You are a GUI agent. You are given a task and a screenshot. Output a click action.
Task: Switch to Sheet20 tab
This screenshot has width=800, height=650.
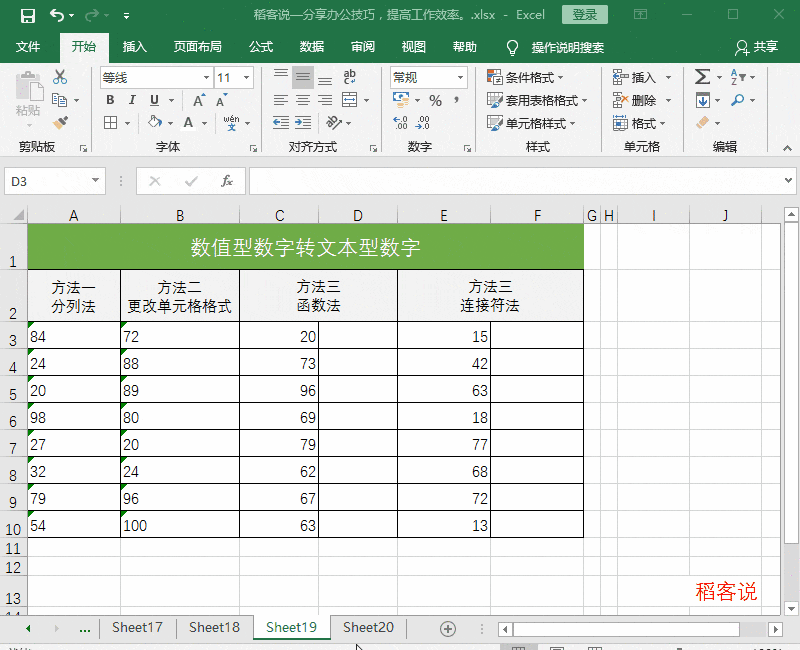[368, 628]
